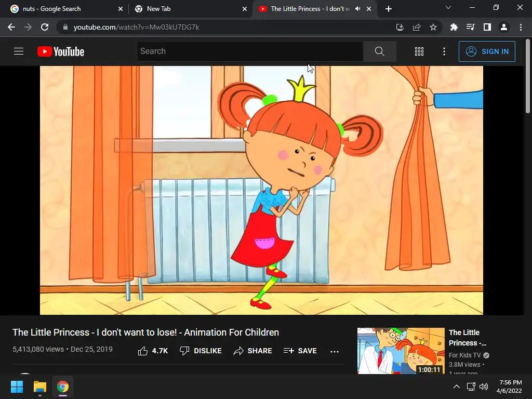Screen dimensions: 532x399
Task: Open media controls in Chrome toolbar
Action: 470,27
